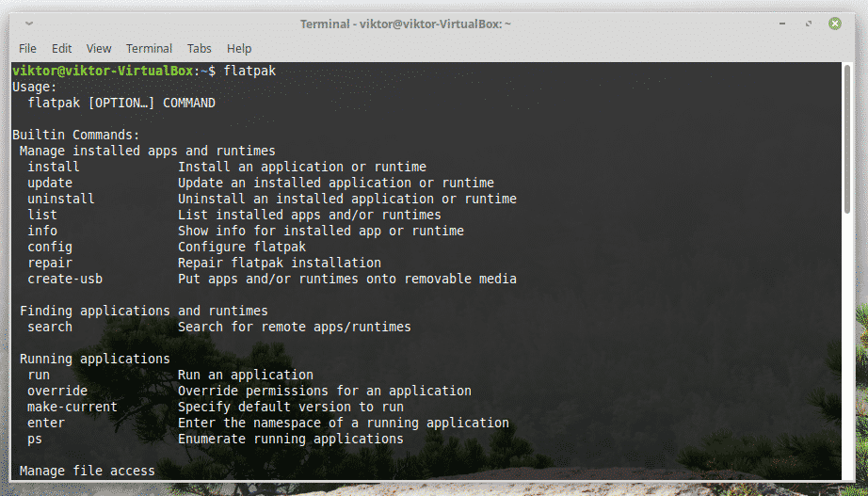Click 'Install an application or runtime' description

[x=302, y=167]
